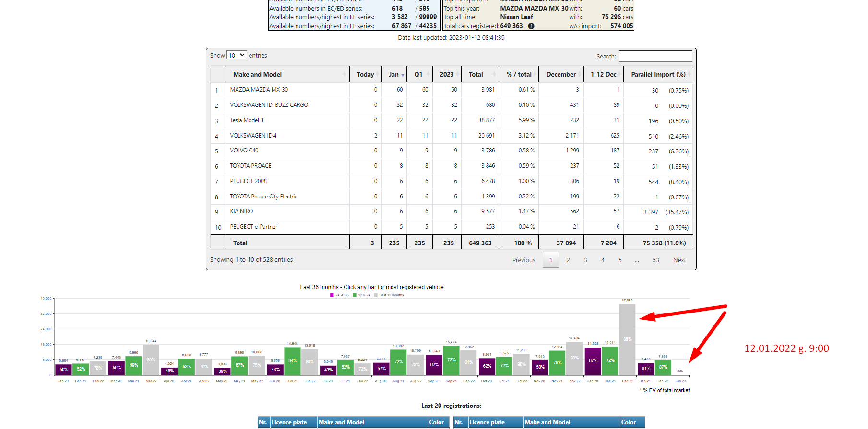Image resolution: width=868 pixels, height=429 pixels.
Task: Click the Jun.21 bar showing 14,648
Action: tap(292, 361)
